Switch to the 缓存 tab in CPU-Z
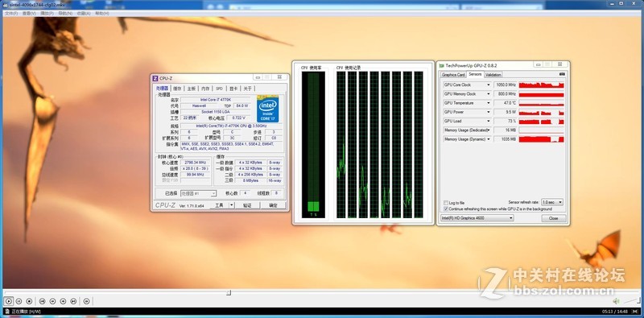 pyautogui.click(x=177, y=89)
